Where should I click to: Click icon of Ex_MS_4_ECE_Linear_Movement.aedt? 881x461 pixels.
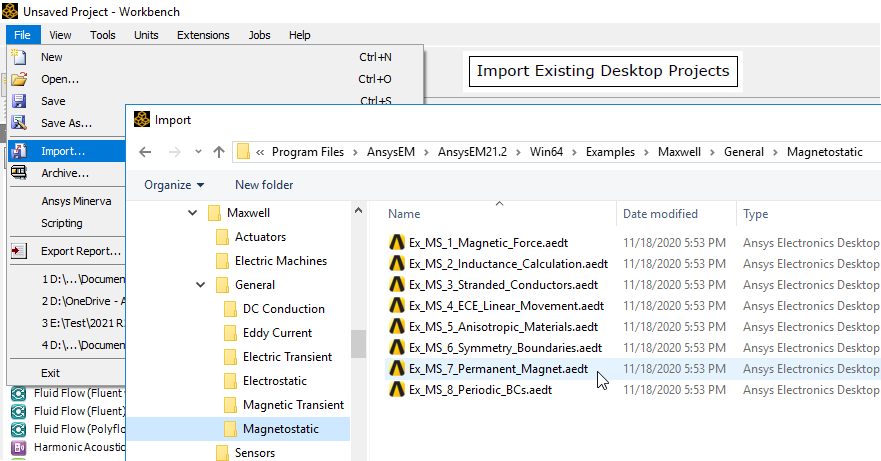tap(397, 305)
